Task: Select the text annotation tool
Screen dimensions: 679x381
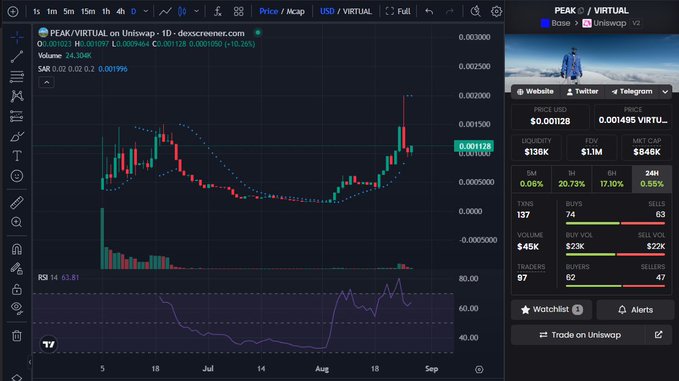Action: [x=17, y=156]
